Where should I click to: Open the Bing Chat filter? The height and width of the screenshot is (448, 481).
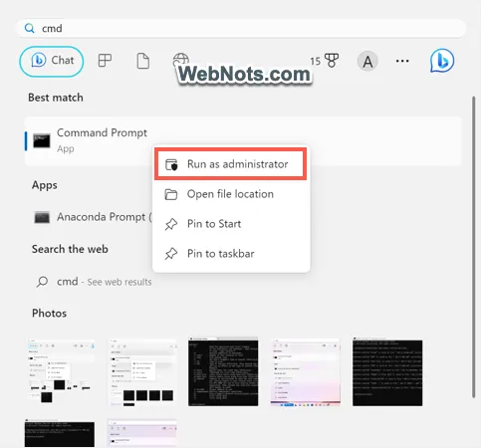click(x=52, y=62)
